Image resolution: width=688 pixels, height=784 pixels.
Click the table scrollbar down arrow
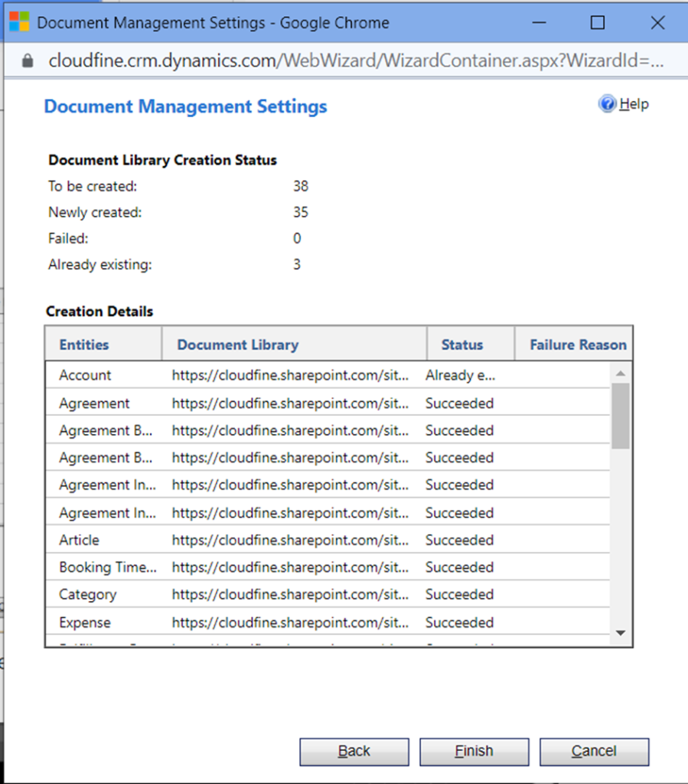[x=621, y=633]
